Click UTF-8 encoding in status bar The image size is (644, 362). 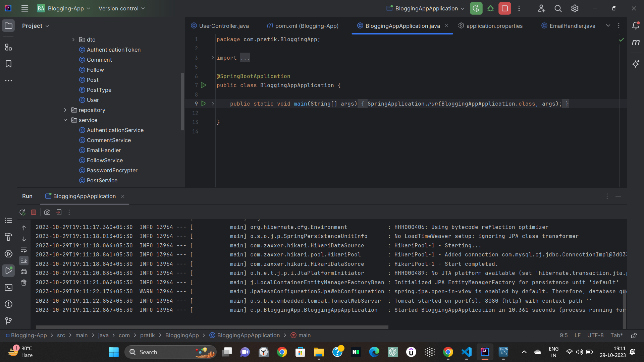595,335
